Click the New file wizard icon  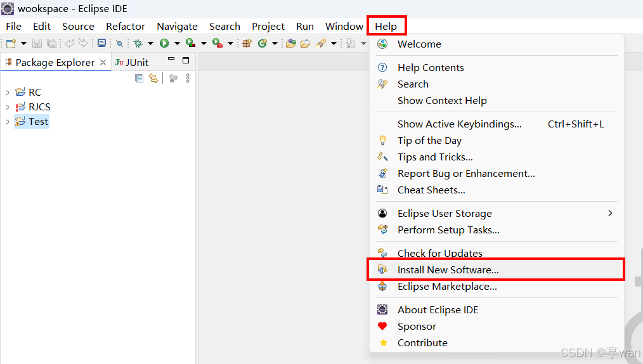tap(11, 43)
